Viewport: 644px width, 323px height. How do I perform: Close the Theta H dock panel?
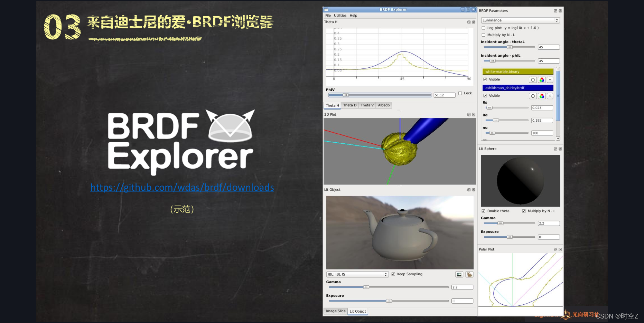[x=474, y=22]
